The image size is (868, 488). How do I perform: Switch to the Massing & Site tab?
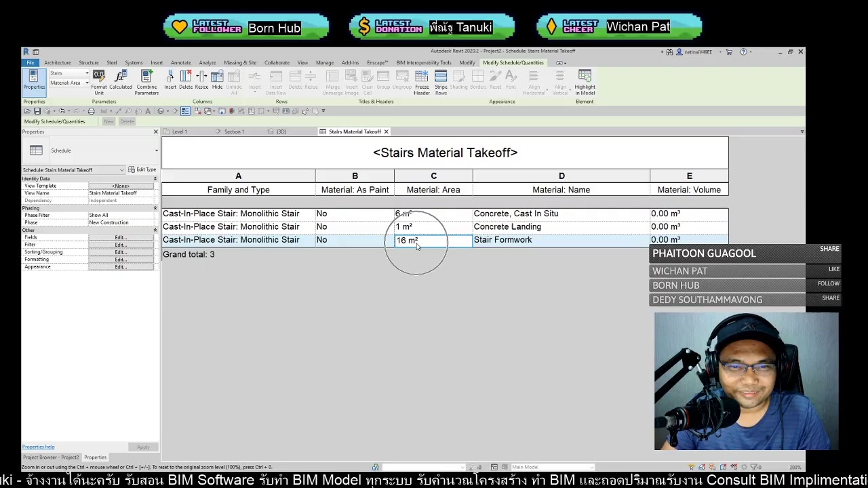coord(240,62)
